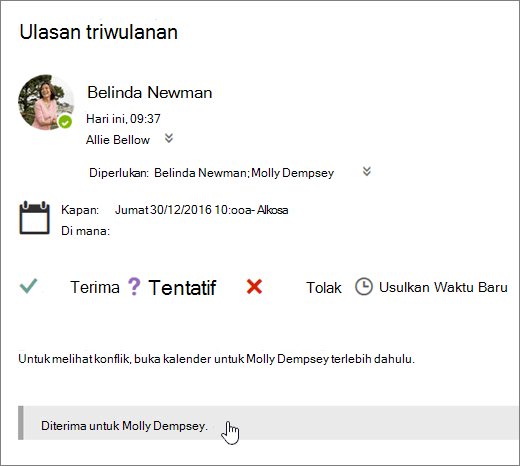520x466 pixels.
Task: Expand the Diperlukan attendees list
Action: click(x=367, y=171)
